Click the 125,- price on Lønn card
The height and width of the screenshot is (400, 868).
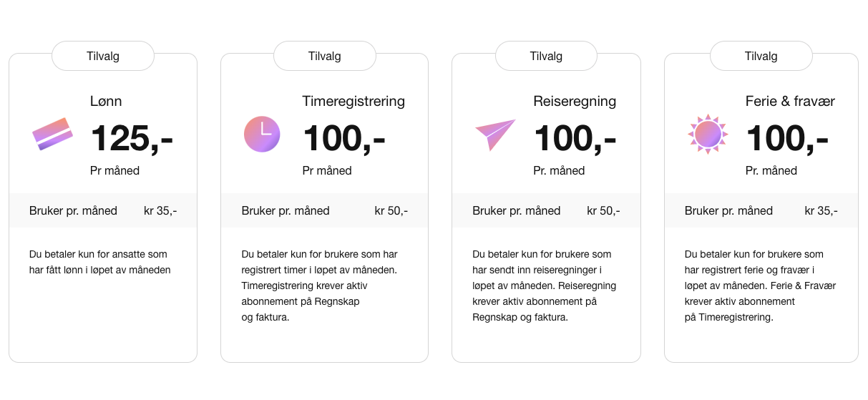132,137
